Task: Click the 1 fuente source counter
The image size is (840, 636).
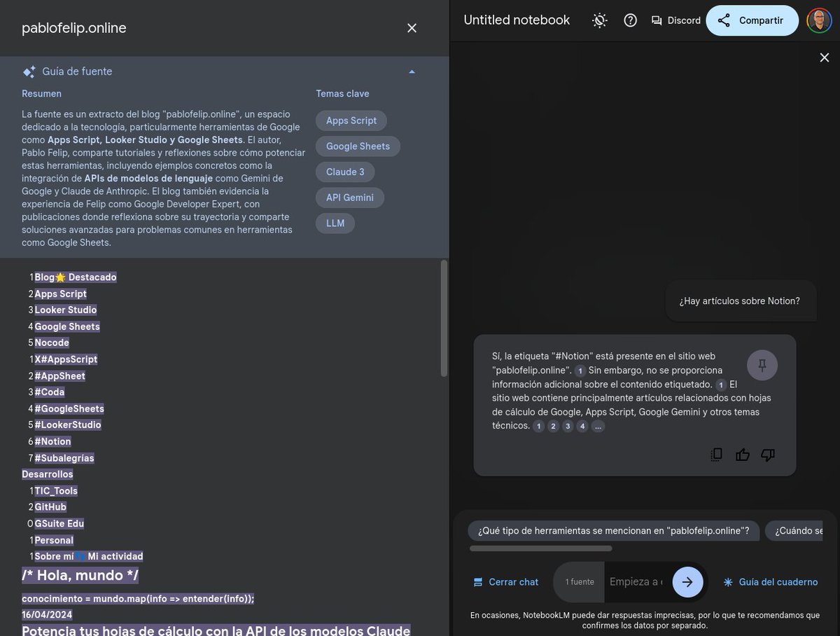Action: 580,582
